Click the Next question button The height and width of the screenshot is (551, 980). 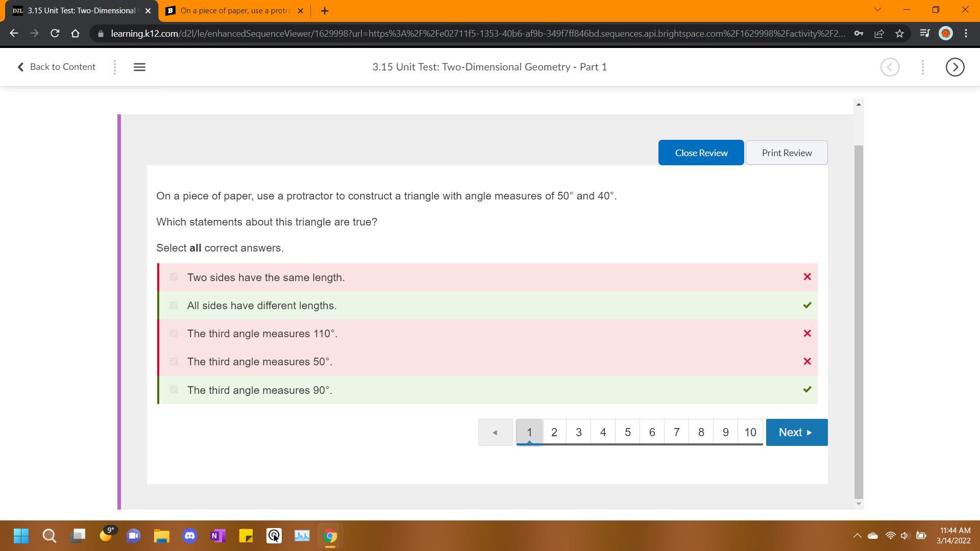pyautogui.click(x=796, y=432)
